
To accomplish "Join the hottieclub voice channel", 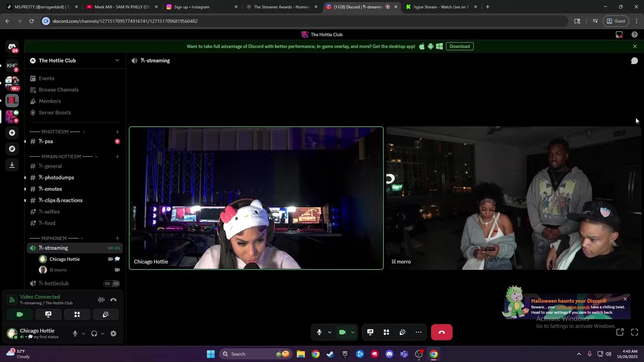I will pyautogui.click(x=74, y=284).
